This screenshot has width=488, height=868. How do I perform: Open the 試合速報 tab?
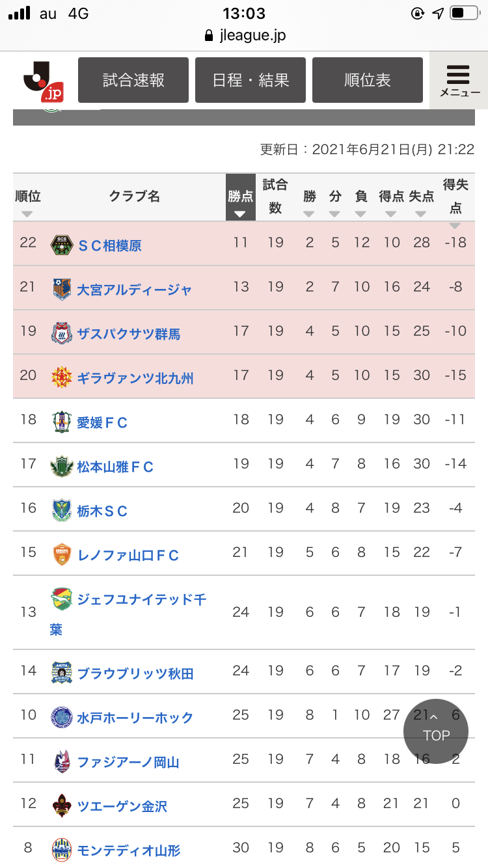pos(133,80)
